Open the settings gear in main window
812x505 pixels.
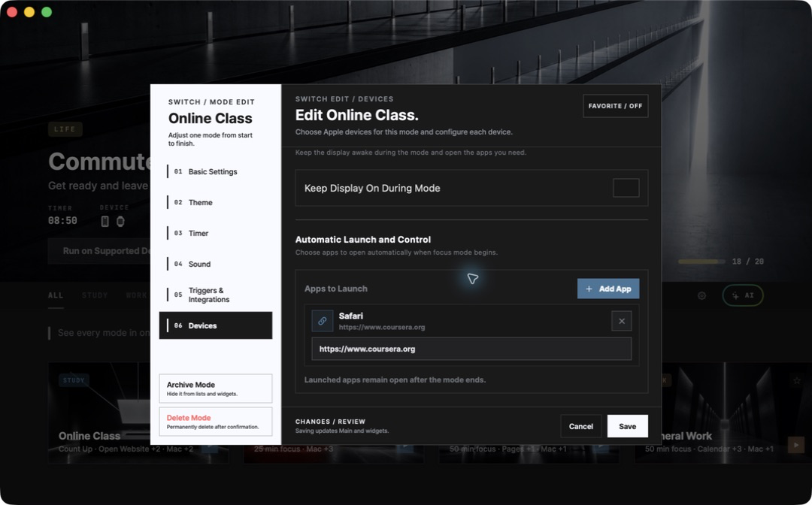coord(701,295)
